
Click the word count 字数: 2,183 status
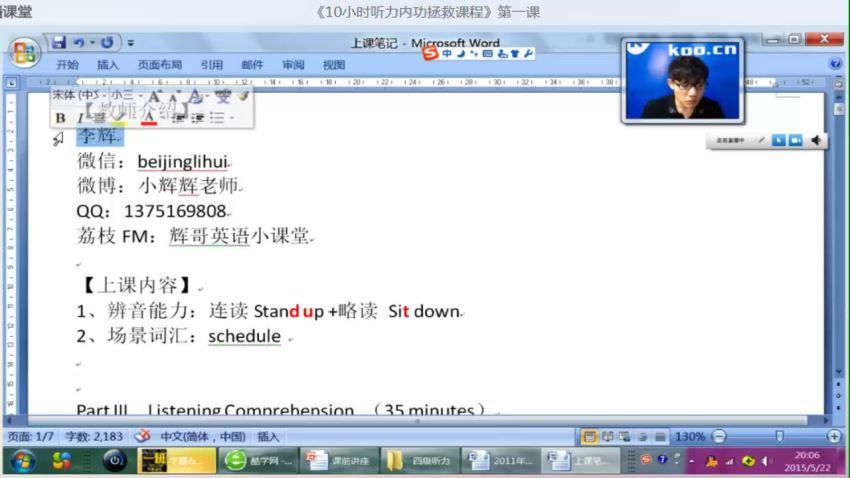click(x=94, y=436)
